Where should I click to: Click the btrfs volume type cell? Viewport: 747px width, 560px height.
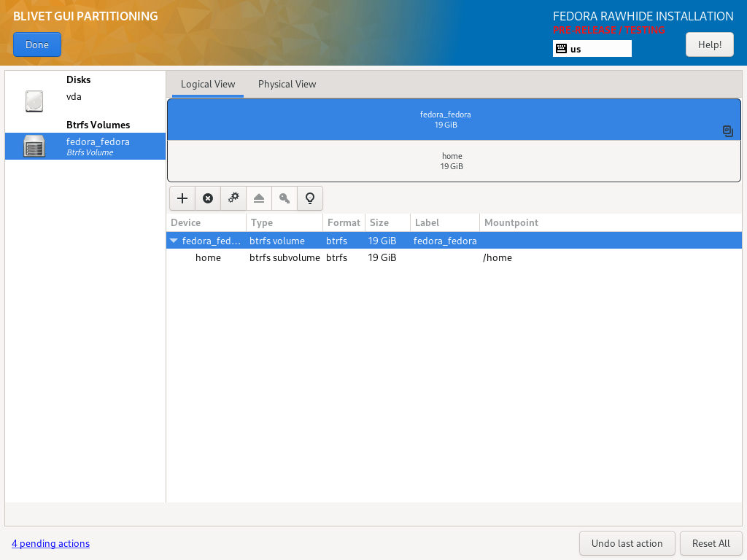(x=277, y=241)
